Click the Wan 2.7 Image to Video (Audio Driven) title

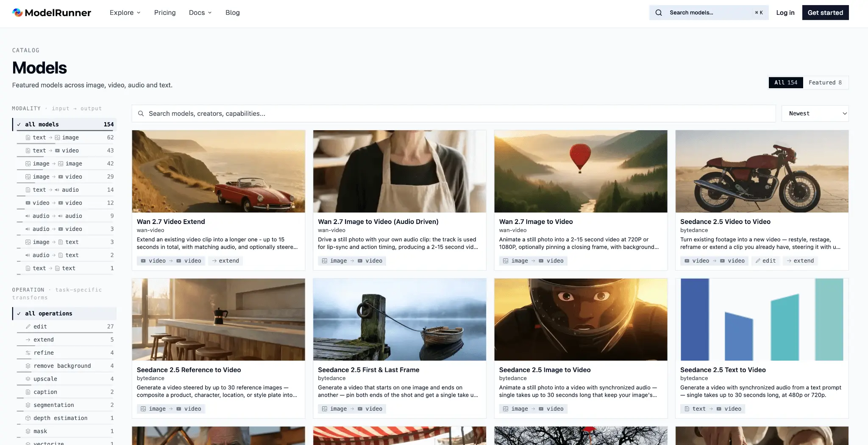pyautogui.click(x=378, y=221)
